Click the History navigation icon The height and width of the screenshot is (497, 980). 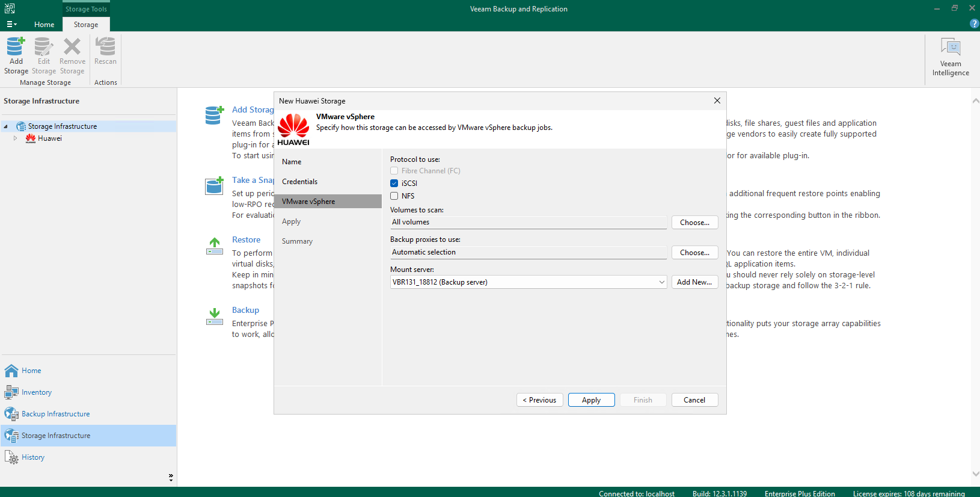click(x=11, y=457)
